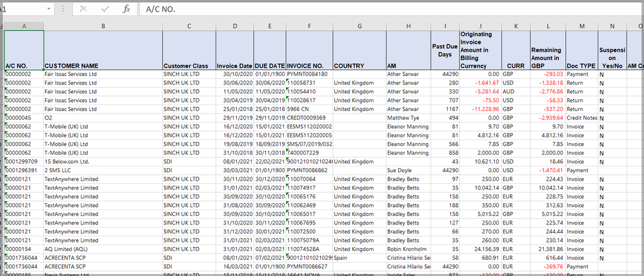Click the Invoice Date header cell

point(234,50)
